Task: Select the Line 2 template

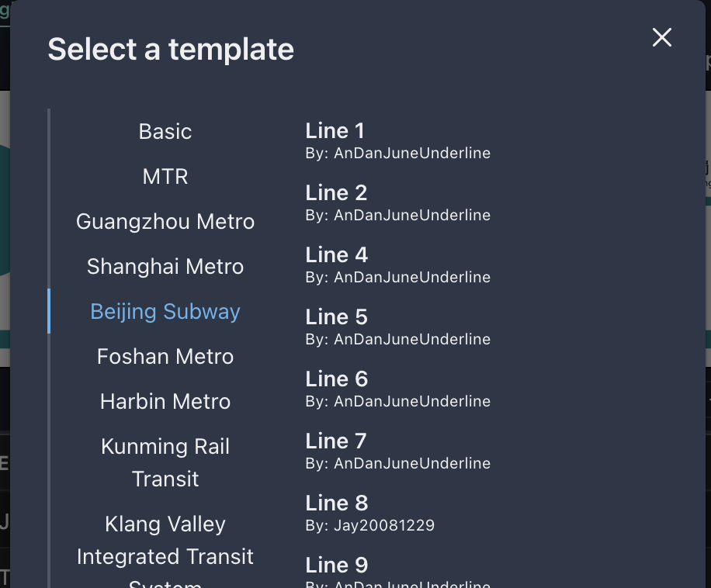Action: click(335, 192)
